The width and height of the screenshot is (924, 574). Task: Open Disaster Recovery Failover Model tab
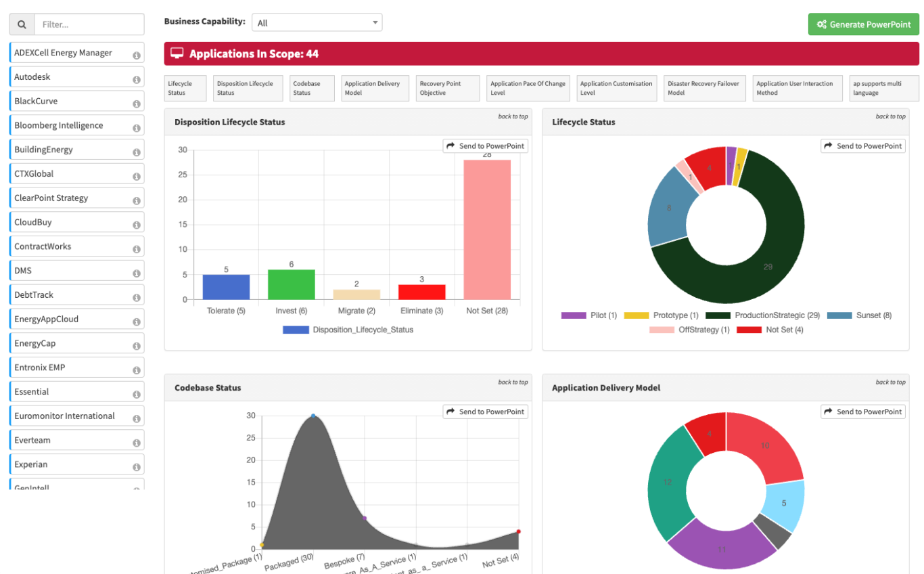705,88
